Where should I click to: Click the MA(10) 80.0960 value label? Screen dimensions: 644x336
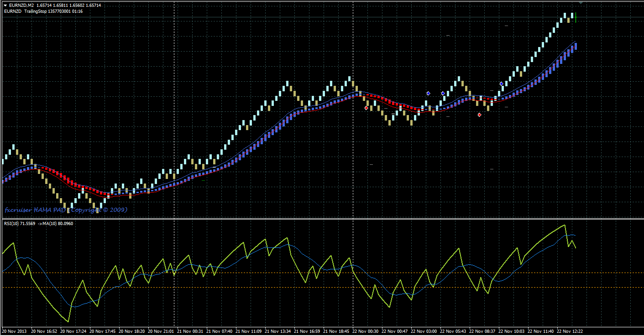click(x=58, y=224)
